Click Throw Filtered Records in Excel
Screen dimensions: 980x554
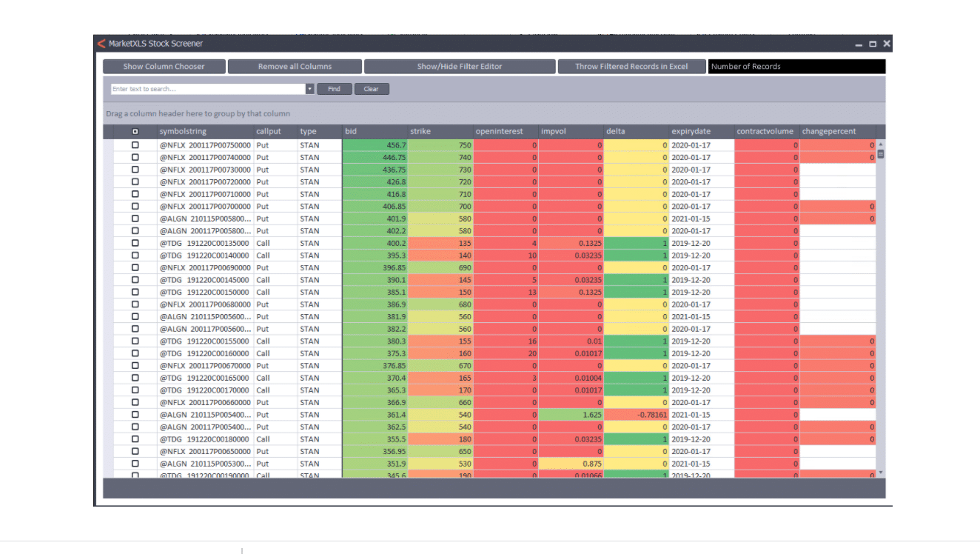[631, 67]
